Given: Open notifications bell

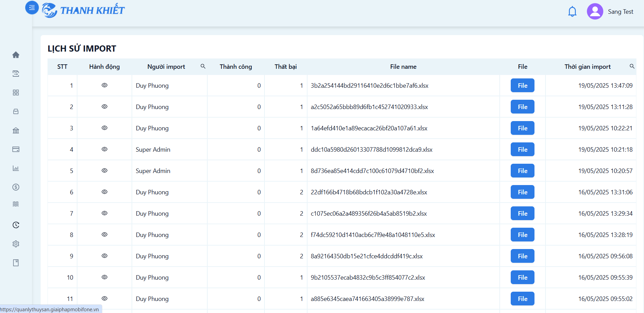Looking at the screenshot, I should coord(572,11).
